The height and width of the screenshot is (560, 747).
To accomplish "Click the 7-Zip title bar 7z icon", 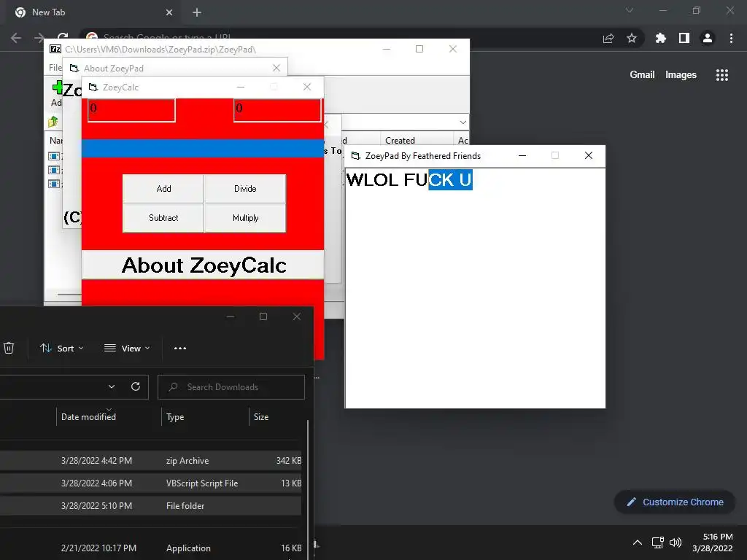I will pyautogui.click(x=55, y=49).
